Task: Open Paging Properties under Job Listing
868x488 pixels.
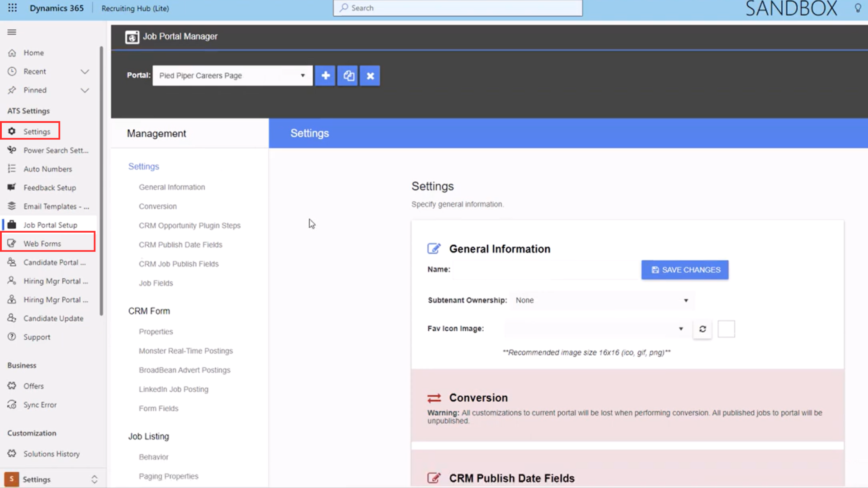Action: point(169,476)
